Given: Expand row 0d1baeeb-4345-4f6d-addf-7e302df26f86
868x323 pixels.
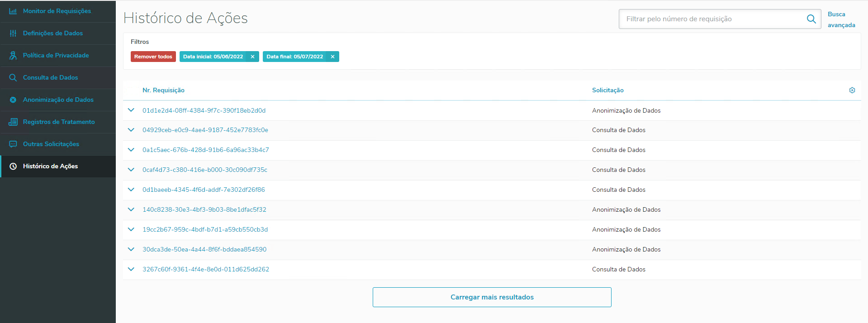Looking at the screenshot, I should point(131,190).
